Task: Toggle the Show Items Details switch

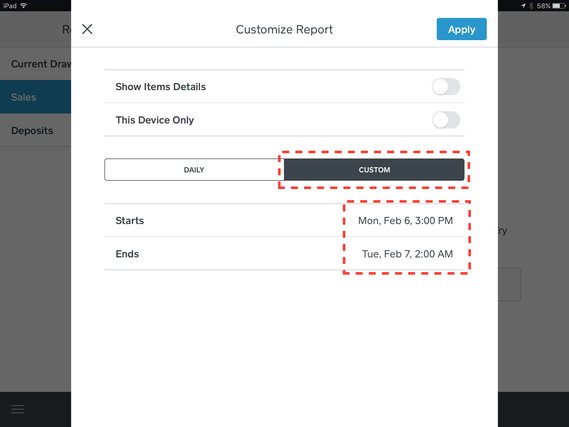Action: [446, 87]
